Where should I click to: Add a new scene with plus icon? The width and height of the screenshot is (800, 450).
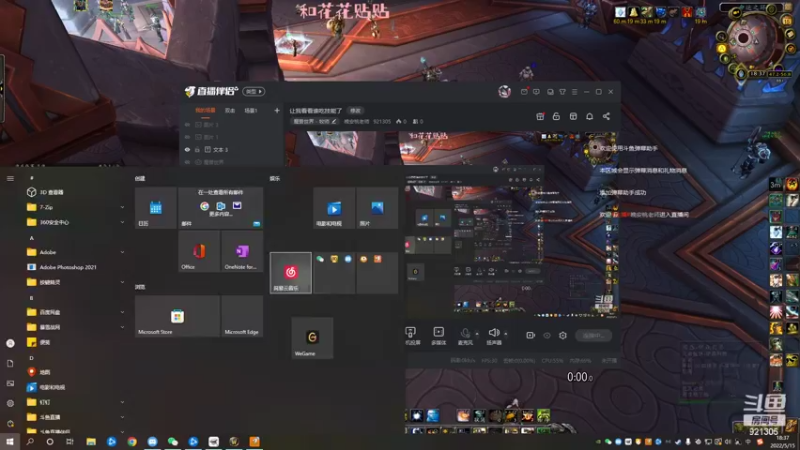(x=277, y=110)
